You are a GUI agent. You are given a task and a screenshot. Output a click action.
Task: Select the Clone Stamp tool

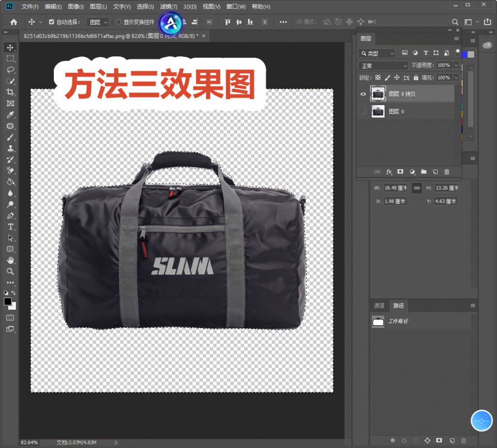point(10,149)
